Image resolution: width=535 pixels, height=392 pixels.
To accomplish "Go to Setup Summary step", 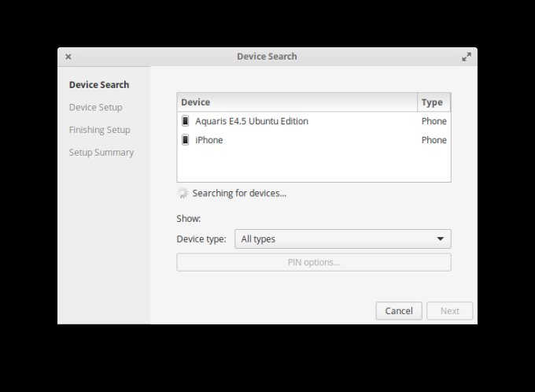I will coord(101,153).
